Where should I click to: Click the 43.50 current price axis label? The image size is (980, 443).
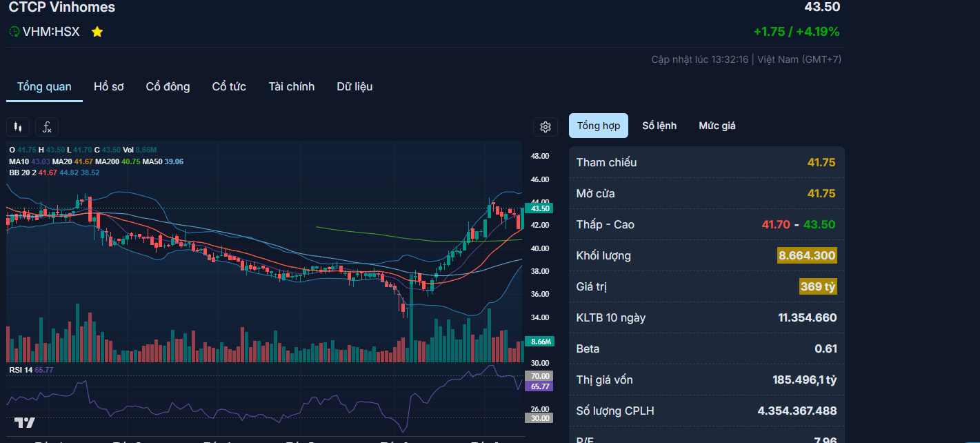click(539, 208)
